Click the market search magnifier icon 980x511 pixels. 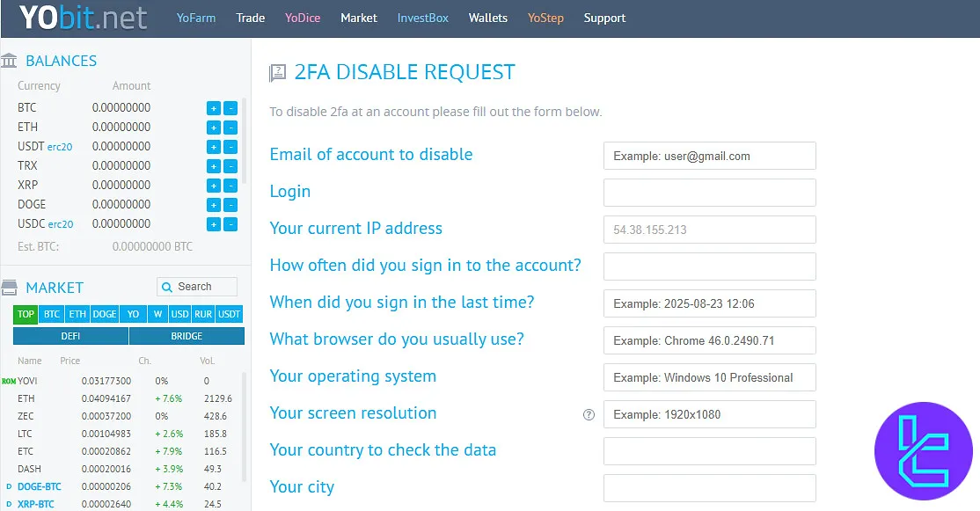[167, 287]
